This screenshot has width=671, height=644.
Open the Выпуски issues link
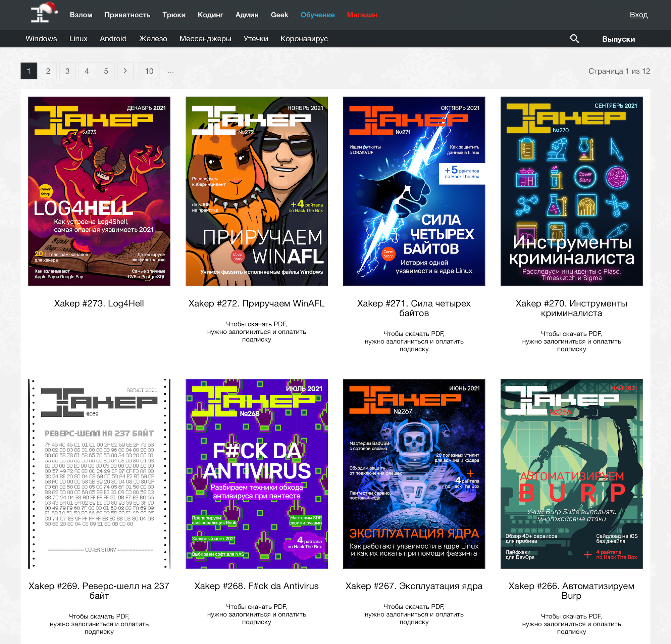[618, 39]
